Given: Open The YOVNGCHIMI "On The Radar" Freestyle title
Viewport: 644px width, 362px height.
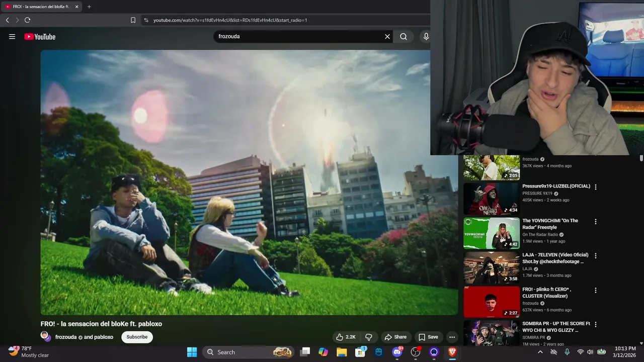Looking at the screenshot, I should 550,224.
